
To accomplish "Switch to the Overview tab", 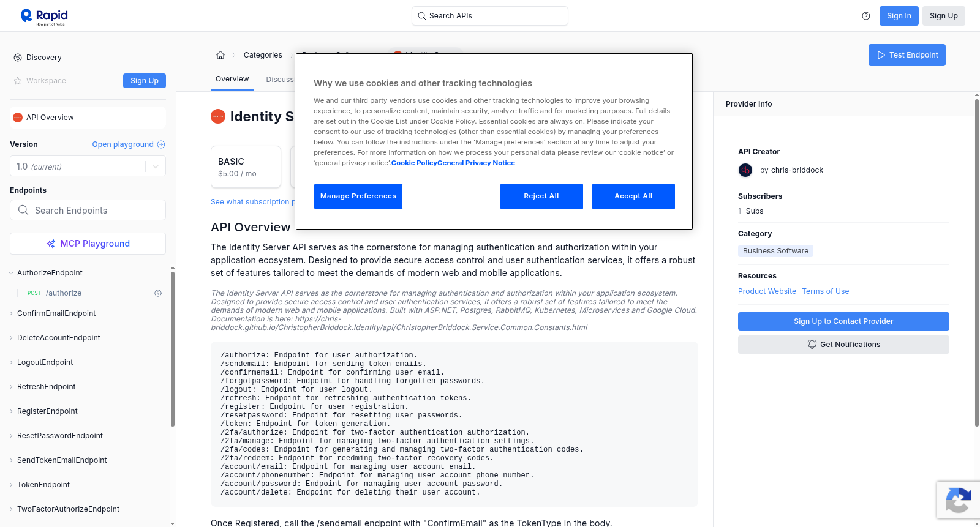I will click(232, 79).
